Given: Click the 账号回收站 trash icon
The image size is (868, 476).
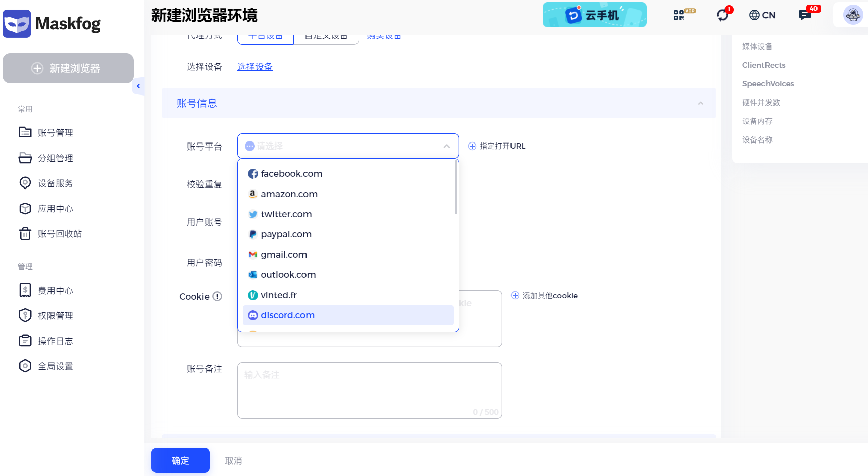Looking at the screenshot, I should point(25,233).
